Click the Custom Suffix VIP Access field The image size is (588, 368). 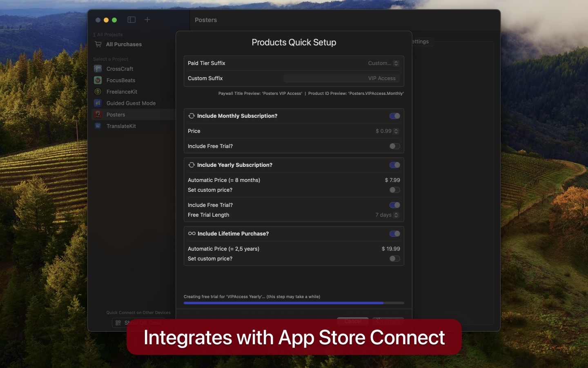341,78
